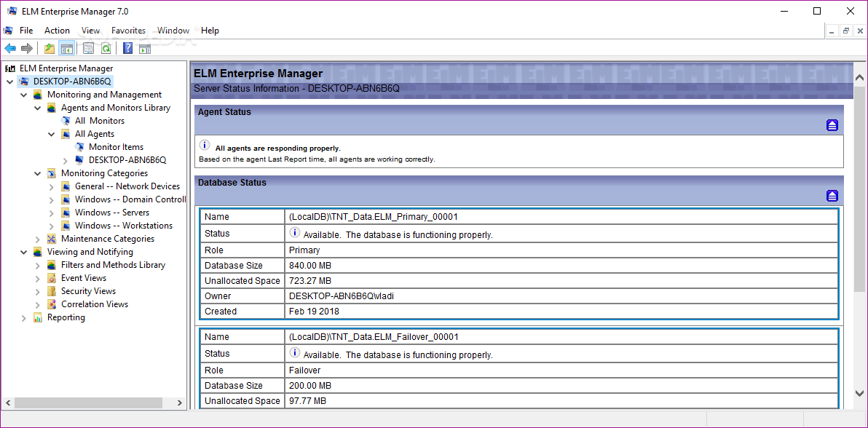Screen dimensions: 868x428
Task: Collapse Monitoring and Management node
Action: click(24, 95)
